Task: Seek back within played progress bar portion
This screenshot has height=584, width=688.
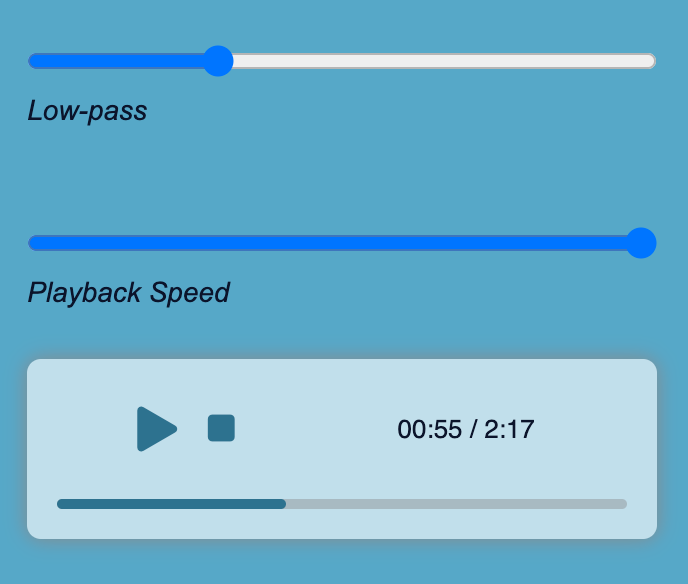Action: [171, 504]
